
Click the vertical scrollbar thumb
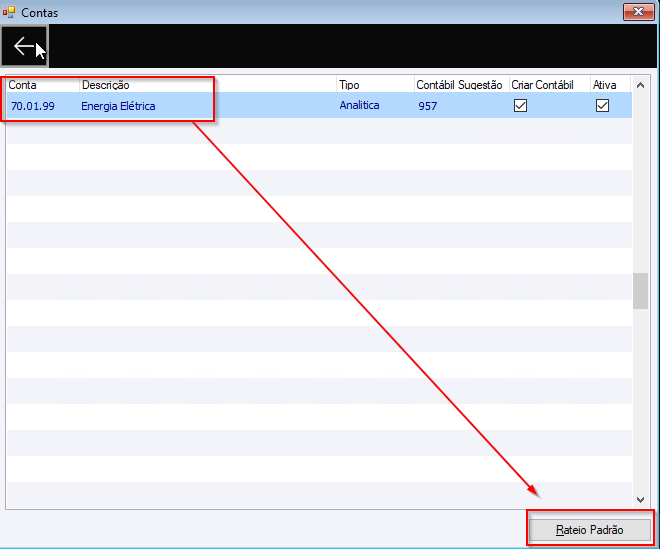[641, 291]
